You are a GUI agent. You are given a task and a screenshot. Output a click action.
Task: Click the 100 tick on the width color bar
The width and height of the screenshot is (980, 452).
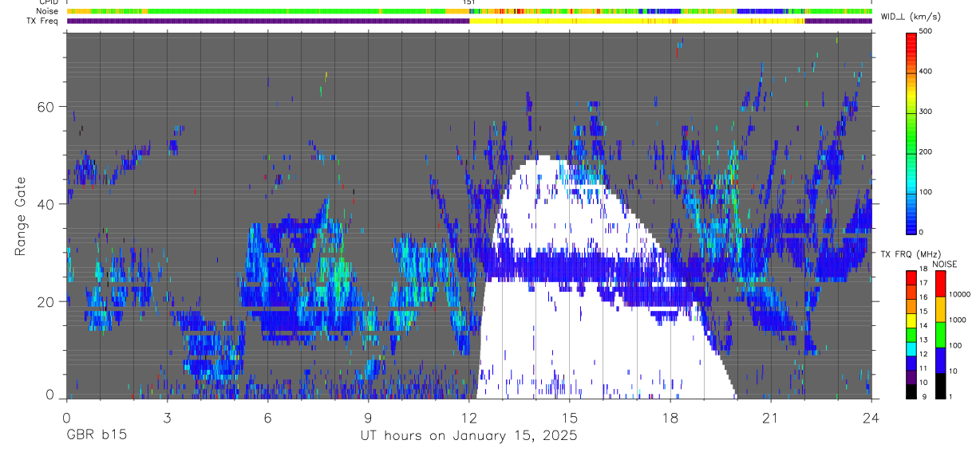point(927,192)
